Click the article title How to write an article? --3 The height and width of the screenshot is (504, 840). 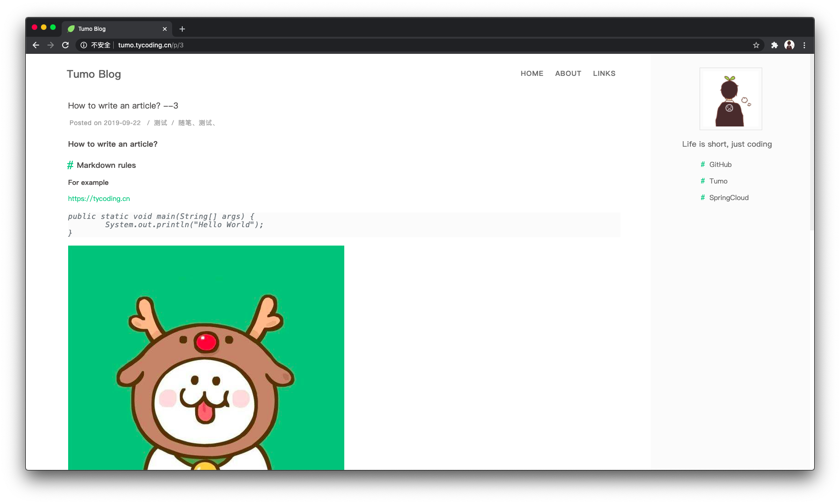[x=123, y=106]
